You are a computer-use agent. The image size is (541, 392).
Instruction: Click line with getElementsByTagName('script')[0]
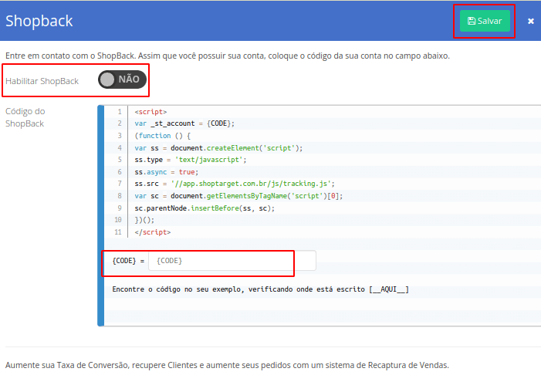click(x=238, y=196)
